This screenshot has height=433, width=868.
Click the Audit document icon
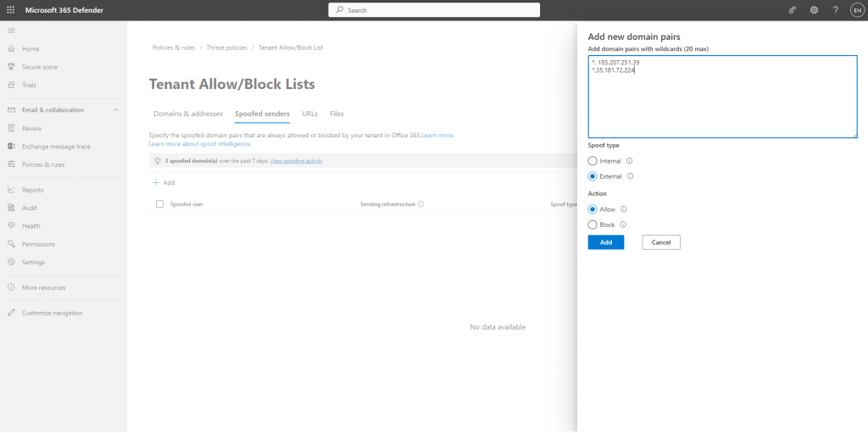click(x=11, y=208)
